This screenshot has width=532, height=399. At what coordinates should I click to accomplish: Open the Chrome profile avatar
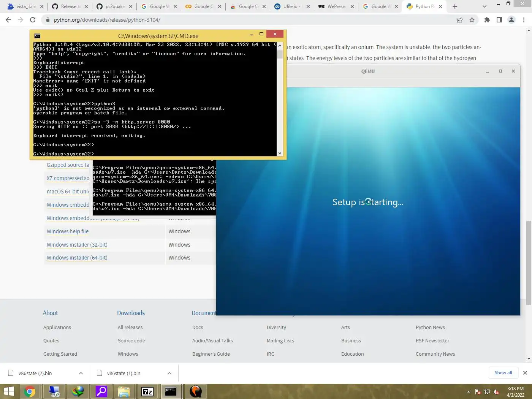click(x=511, y=20)
